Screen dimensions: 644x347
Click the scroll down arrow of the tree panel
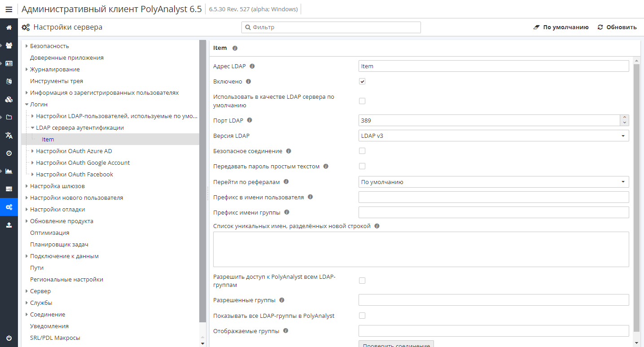point(202,343)
